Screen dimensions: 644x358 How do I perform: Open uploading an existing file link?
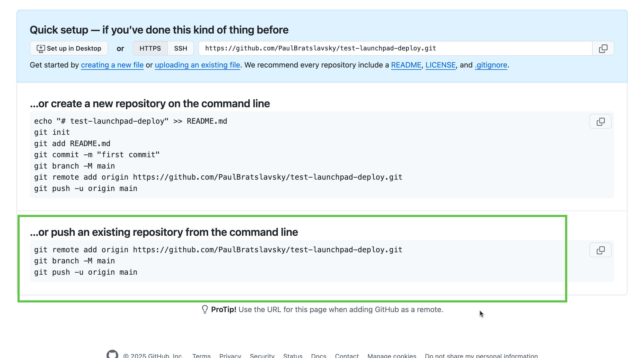tap(197, 65)
